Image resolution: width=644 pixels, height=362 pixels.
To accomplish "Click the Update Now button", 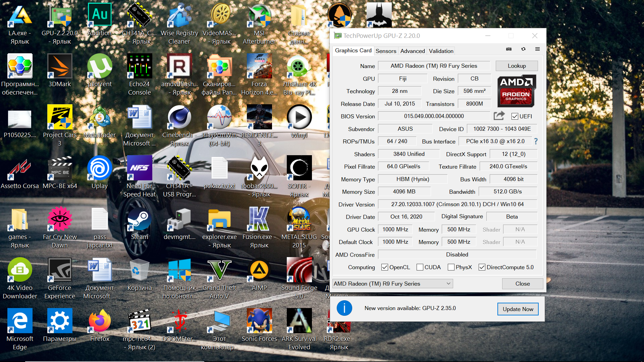I will 518,309.
